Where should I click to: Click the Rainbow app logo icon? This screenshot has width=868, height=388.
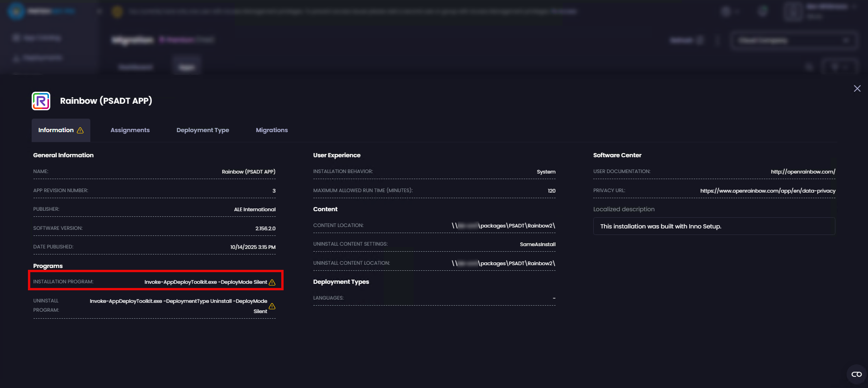(41, 101)
